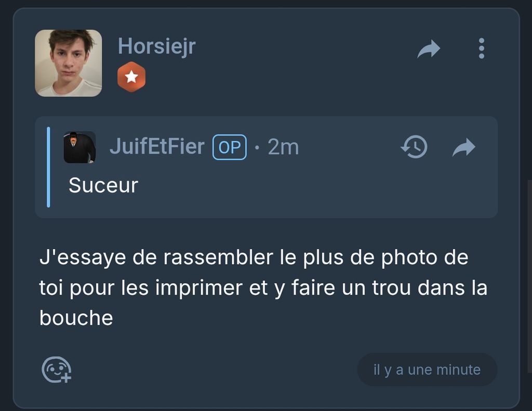Screen dimensions: 532x411
Task: Click the 'il y a une minute' timestamp
Action: [427, 369]
